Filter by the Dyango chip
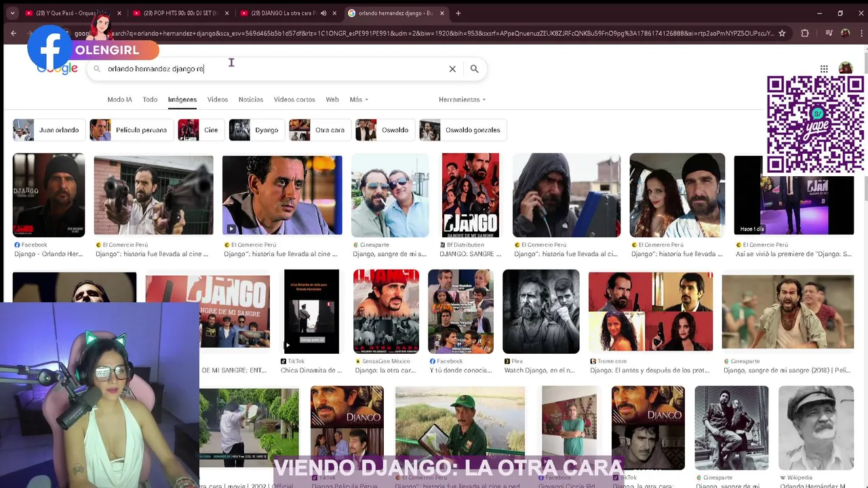 coord(256,130)
